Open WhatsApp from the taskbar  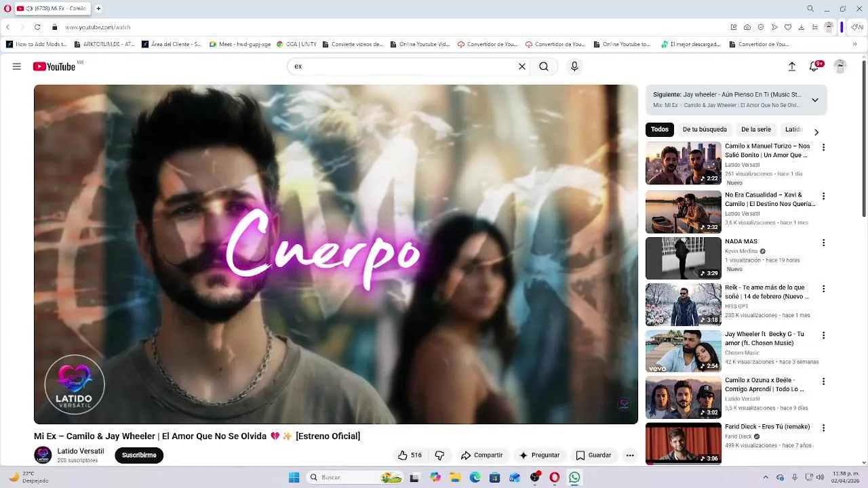[574, 477]
